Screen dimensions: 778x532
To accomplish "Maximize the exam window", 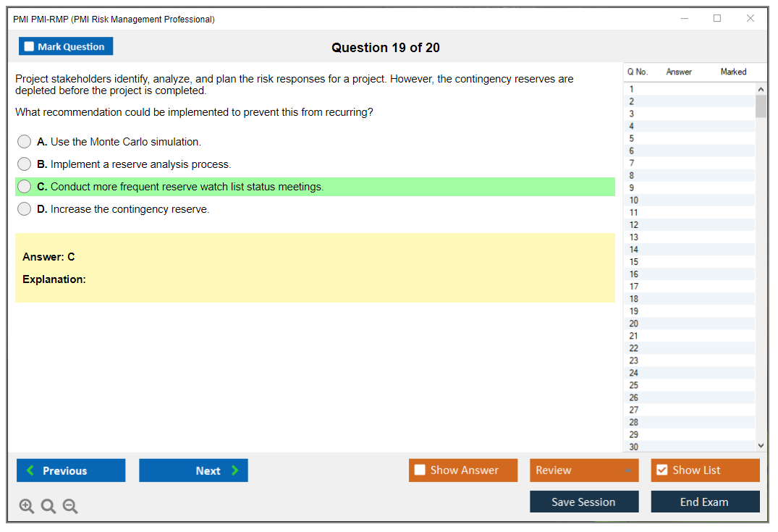I will (x=717, y=19).
